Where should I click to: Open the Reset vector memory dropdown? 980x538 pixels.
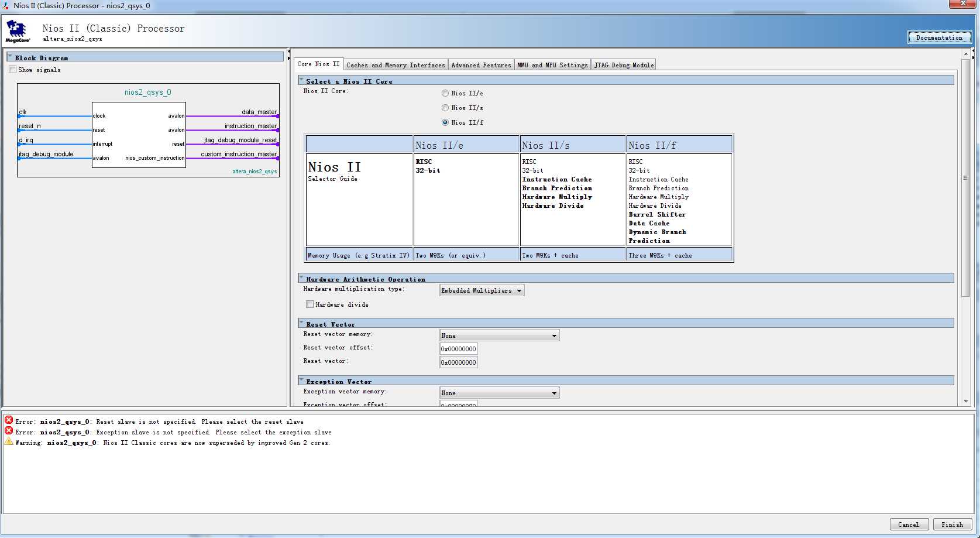pos(500,335)
